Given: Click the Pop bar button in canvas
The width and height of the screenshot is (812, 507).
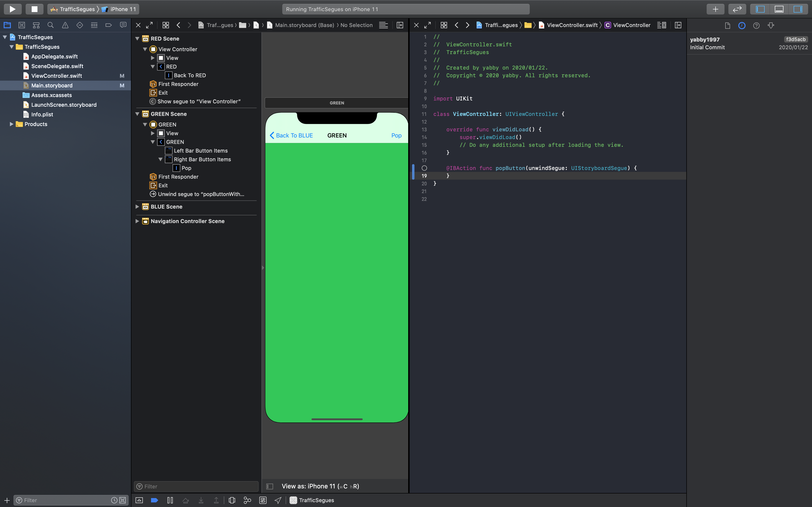Looking at the screenshot, I should tap(396, 135).
